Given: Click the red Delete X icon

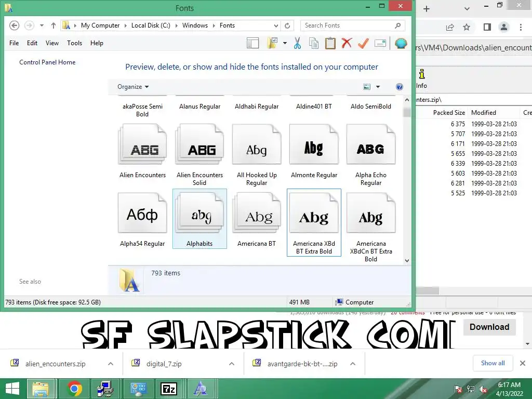Looking at the screenshot, I should coord(347,43).
